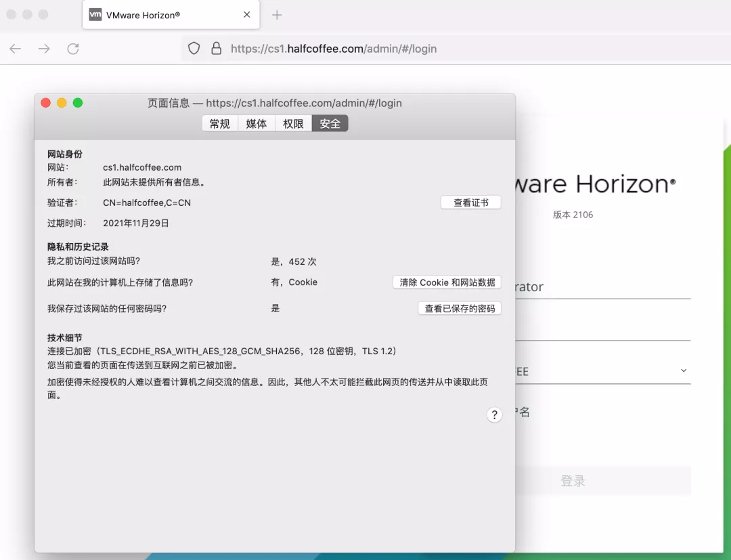Click the stored data value 有，Cookie
Image resolution: width=731 pixels, height=560 pixels.
click(x=294, y=282)
